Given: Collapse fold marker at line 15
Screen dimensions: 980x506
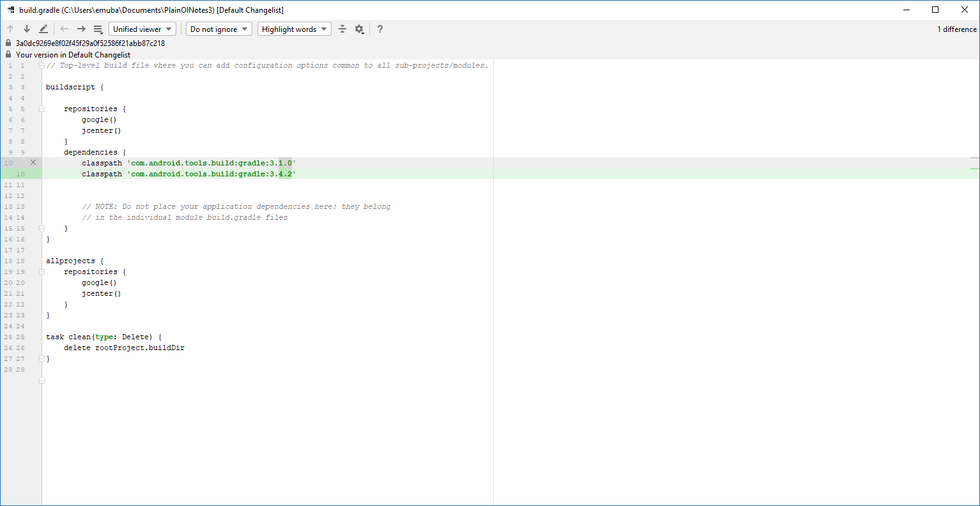Looking at the screenshot, I should 42,228.
